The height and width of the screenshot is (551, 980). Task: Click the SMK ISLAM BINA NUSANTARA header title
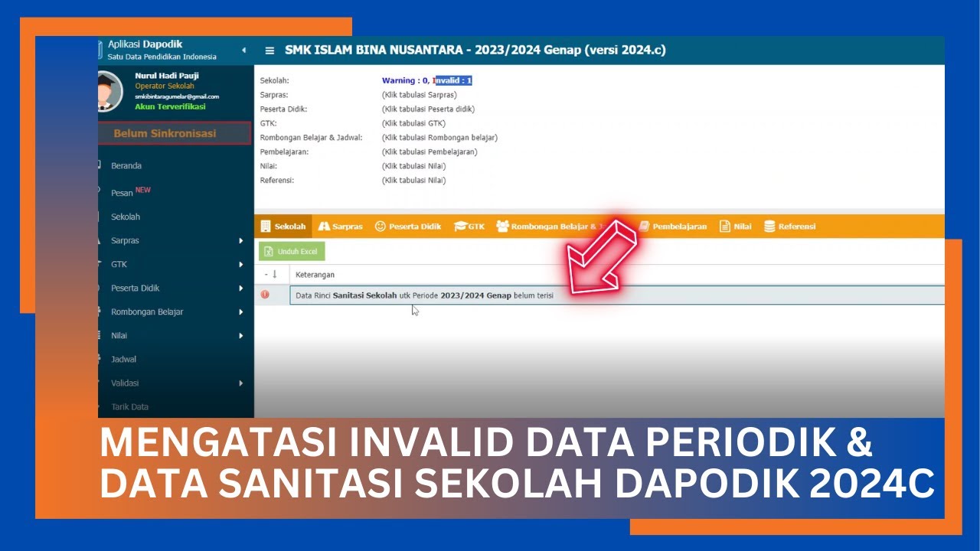pyautogui.click(x=475, y=51)
